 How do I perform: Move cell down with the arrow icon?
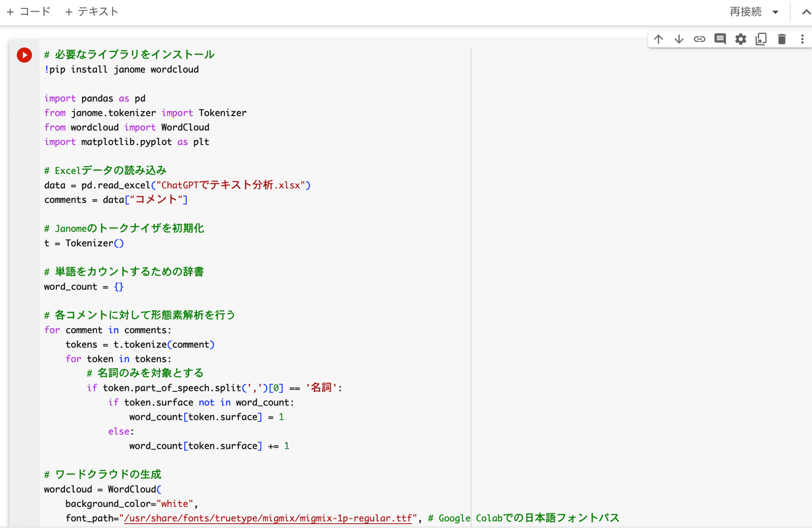(679, 39)
